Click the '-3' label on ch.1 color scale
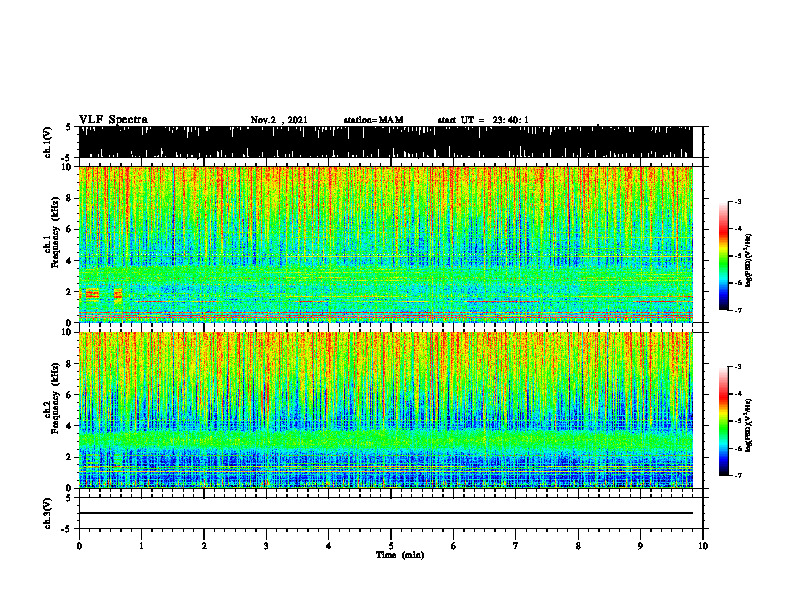This screenshot has height=612, width=792. pos(738,201)
